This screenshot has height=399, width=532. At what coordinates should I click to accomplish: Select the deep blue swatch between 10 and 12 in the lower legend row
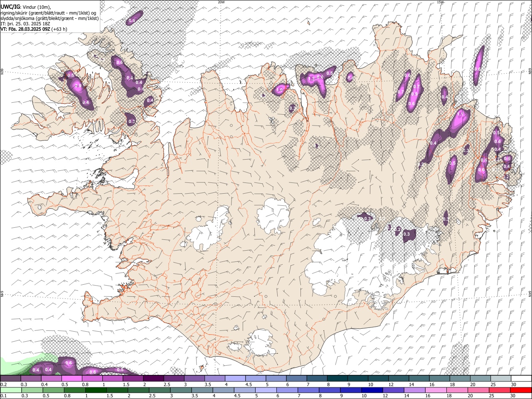(x=371, y=390)
